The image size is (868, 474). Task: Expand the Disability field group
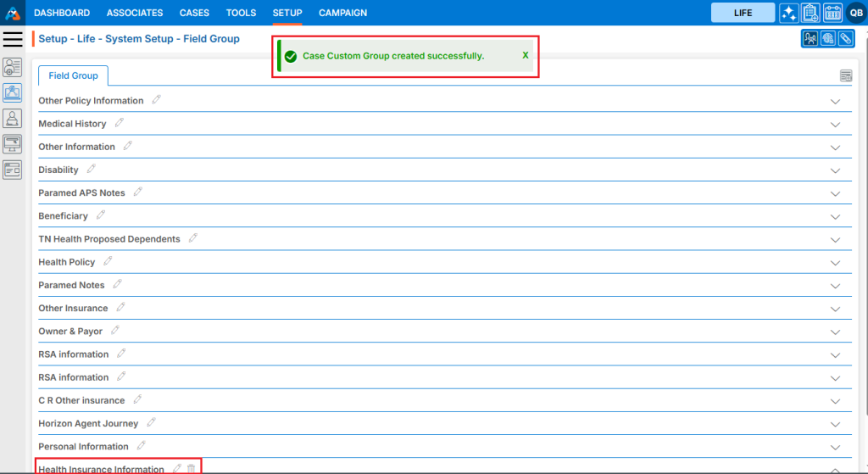(x=835, y=170)
